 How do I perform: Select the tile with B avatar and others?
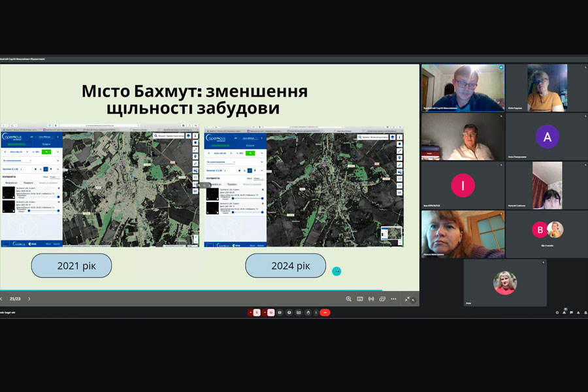[x=547, y=234]
